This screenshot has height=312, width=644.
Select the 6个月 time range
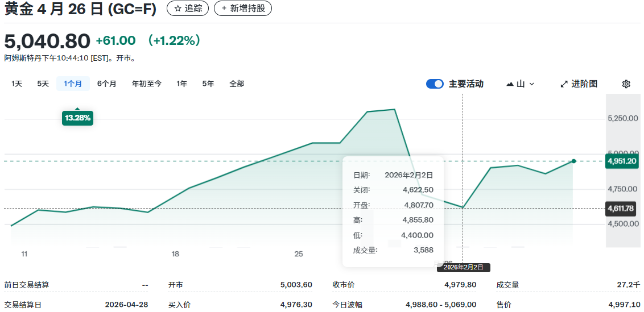coord(107,84)
